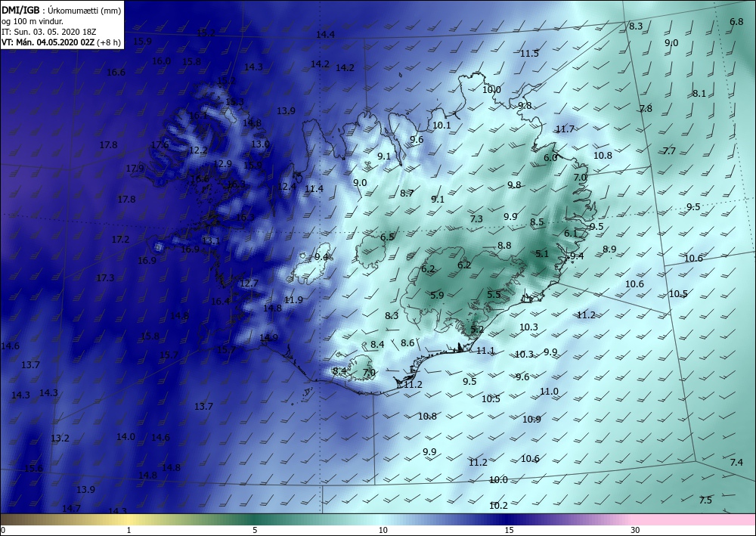The image size is (756, 536).
Task: Click the map value 12.9
Action: 222,164
